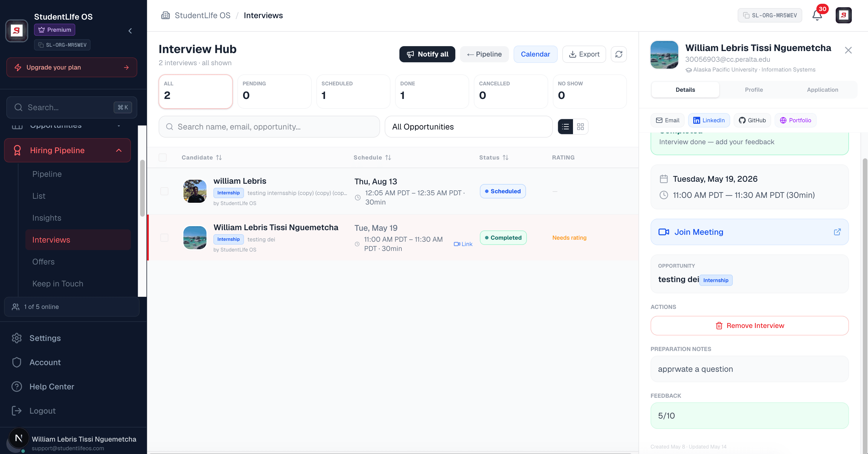Sort by Status column

click(x=494, y=157)
